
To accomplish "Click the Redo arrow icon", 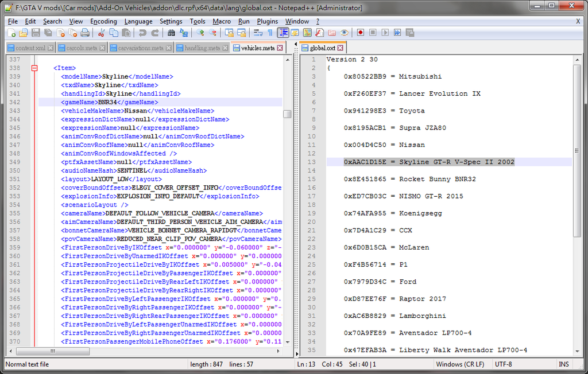I will point(155,33).
